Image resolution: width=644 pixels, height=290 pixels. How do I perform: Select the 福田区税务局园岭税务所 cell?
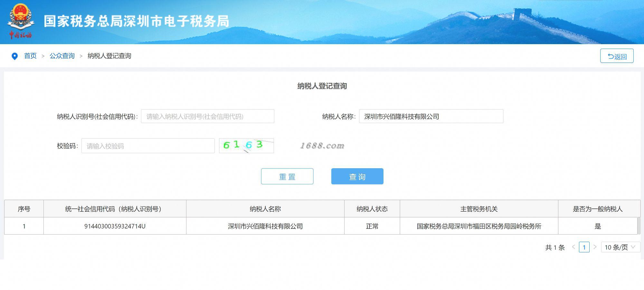point(479,226)
